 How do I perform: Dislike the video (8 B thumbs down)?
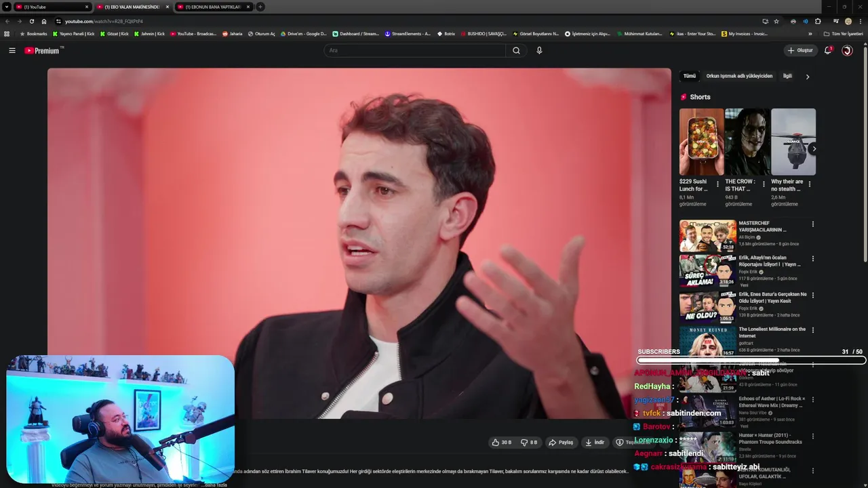(x=529, y=442)
